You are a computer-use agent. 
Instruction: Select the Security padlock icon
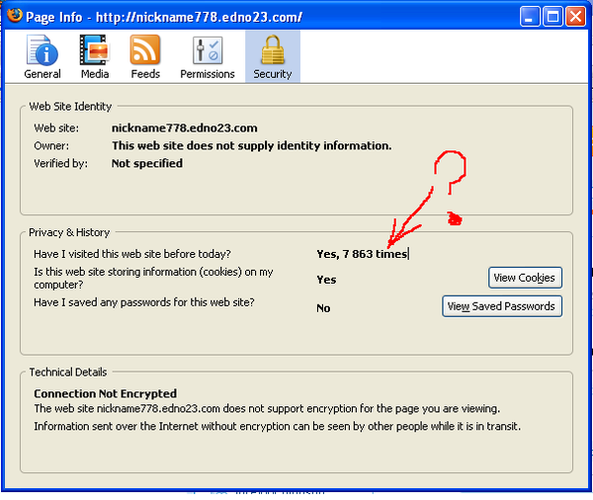[x=273, y=50]
